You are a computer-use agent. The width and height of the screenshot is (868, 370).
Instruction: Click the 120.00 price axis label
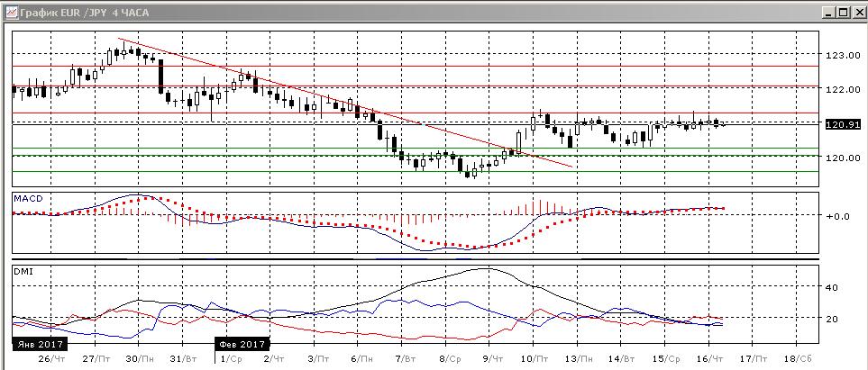coord(843,158)
